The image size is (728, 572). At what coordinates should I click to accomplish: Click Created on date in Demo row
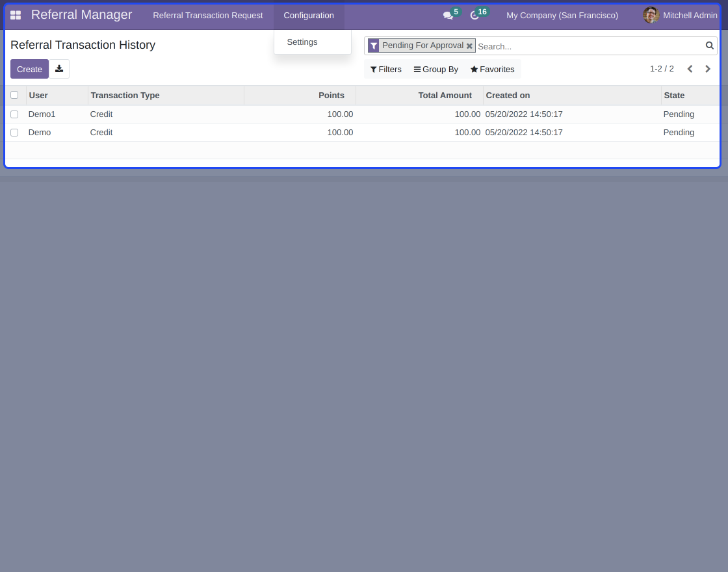tap(524, 133)
